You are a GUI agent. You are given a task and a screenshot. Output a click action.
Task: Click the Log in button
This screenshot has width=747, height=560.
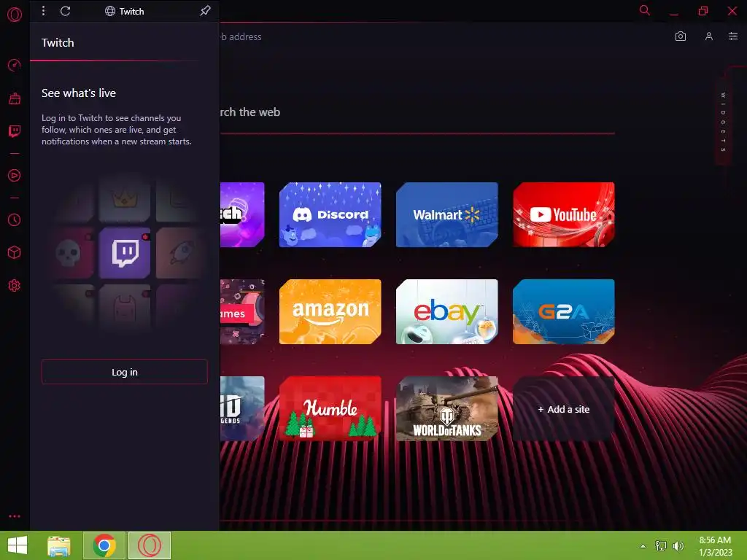(x=124, y=372)
